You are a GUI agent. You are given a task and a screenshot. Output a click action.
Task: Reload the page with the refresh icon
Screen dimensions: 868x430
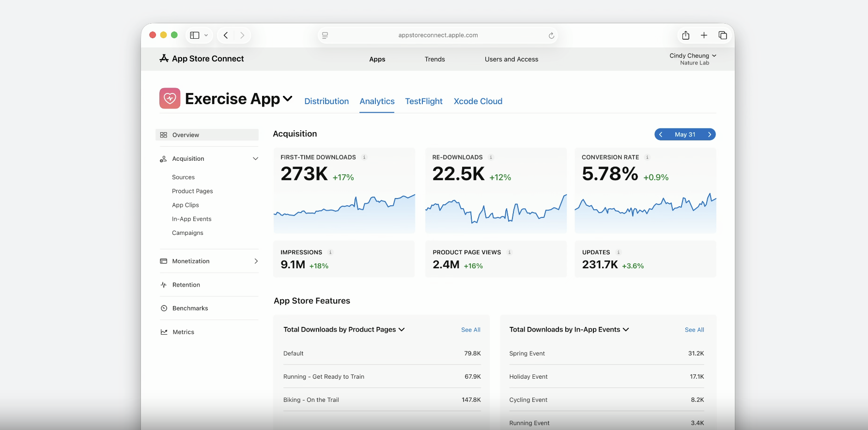[x=551, y=35]
